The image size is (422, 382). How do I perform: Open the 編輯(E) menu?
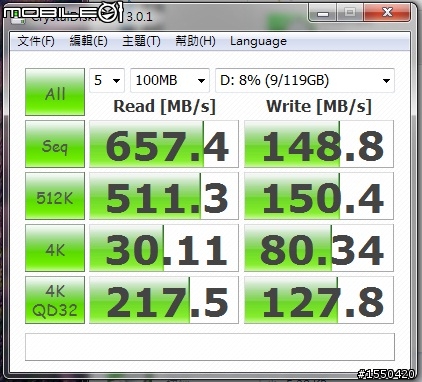pyautogui.click(x=88, y=41)
